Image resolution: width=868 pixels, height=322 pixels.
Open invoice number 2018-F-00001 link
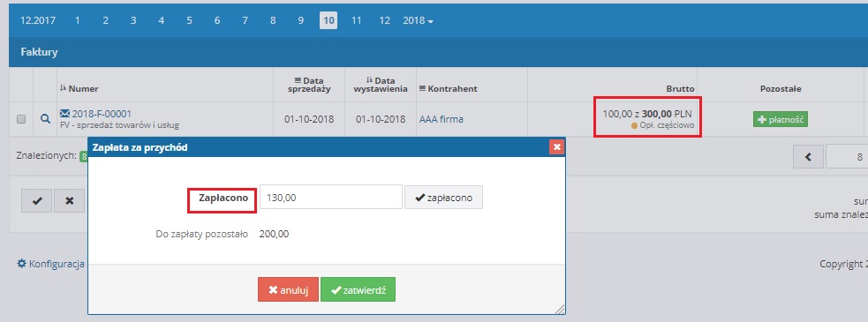tap(102, 114)
